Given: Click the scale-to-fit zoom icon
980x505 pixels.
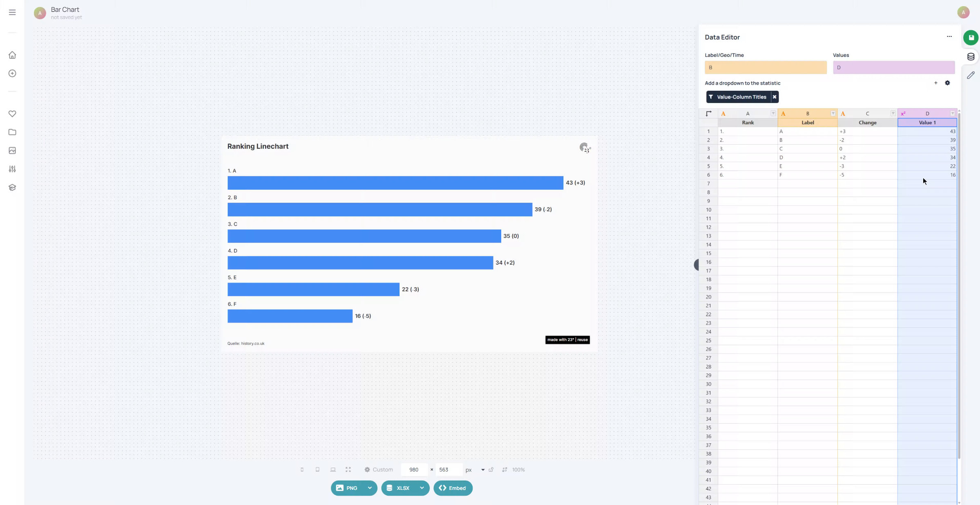Looking at the screenshot, I should (x=505, y=469).
